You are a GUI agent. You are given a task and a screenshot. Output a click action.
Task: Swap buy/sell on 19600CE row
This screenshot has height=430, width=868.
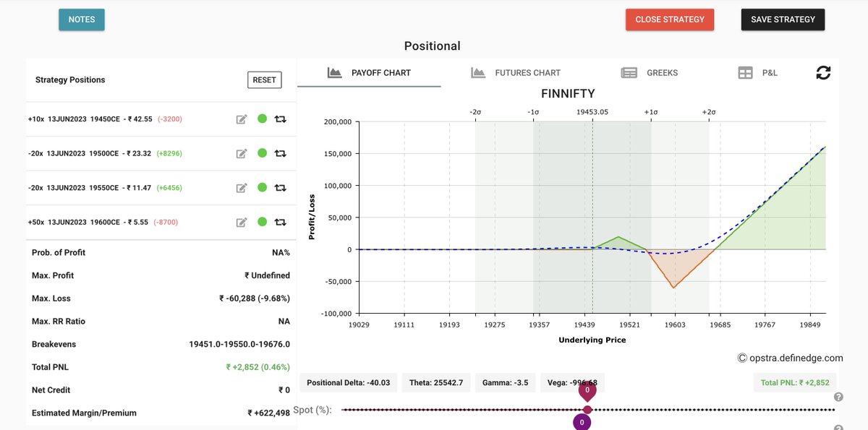point(281,222)
